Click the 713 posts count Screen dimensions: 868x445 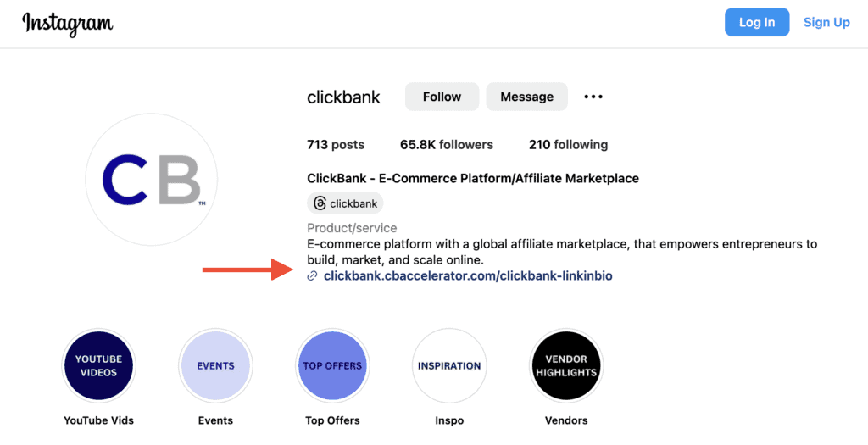336,145
